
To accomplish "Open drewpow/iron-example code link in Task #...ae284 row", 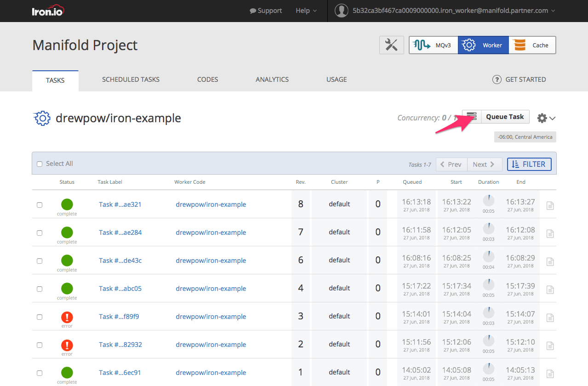I will [x=211, y=233].
